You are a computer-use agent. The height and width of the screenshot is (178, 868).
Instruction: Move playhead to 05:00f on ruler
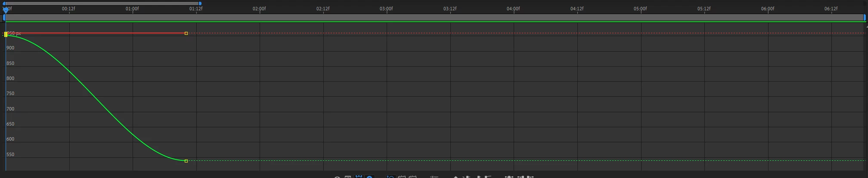(640, 9)
